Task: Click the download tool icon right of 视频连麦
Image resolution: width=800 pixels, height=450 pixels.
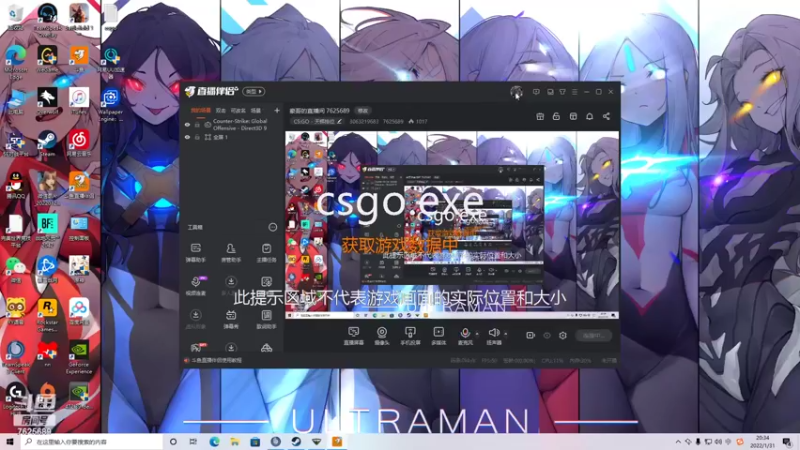Action: tap(231, 284)
